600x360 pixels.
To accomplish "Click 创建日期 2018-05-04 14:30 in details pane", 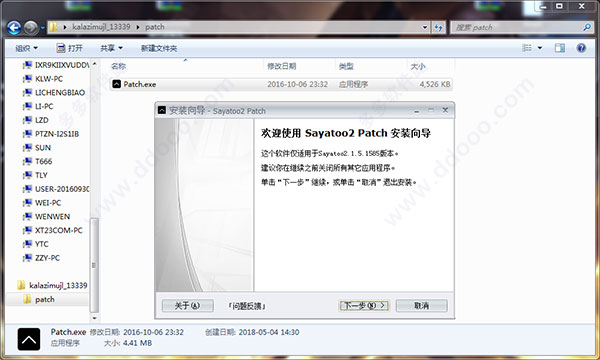I will point(252,332).
